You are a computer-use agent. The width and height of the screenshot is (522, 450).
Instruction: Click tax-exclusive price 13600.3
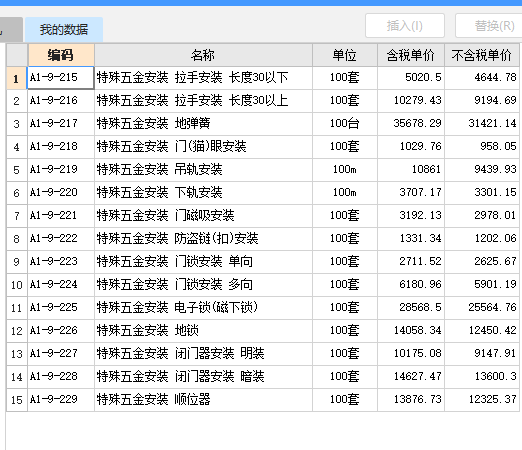tap(482, 377)
